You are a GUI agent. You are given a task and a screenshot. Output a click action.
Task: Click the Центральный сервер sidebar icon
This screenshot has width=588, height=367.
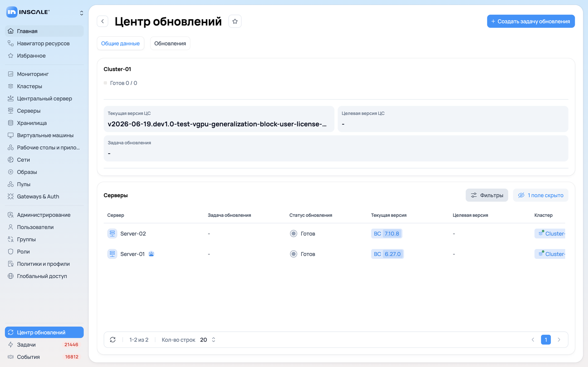click(x=11, y=98)
